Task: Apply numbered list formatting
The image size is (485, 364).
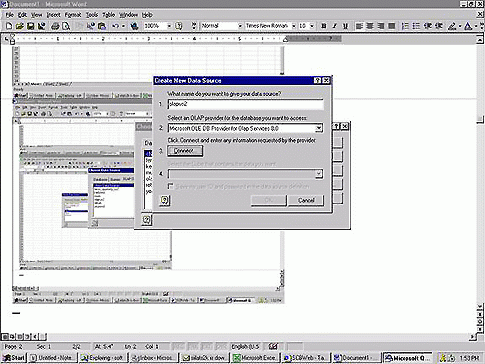Action: click(x=405, y=26)
